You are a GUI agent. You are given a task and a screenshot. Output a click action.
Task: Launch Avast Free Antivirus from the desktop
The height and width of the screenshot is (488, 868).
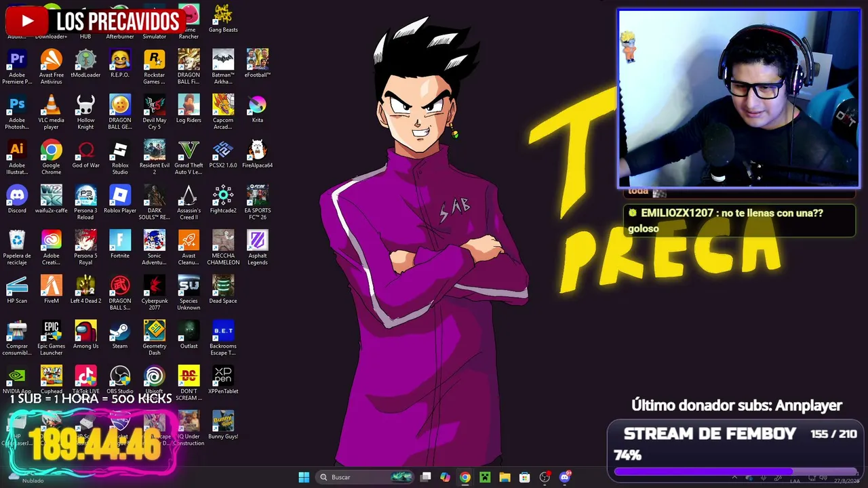coord(52,66)
